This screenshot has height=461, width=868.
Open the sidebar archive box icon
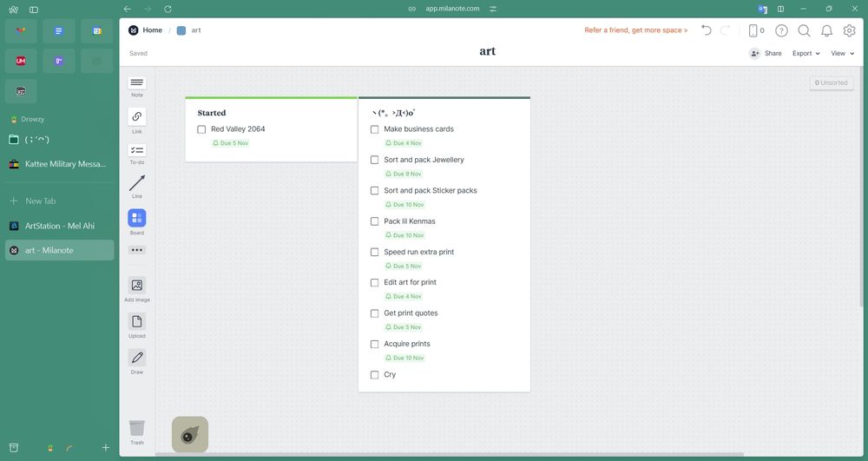(x=14, y=448)
